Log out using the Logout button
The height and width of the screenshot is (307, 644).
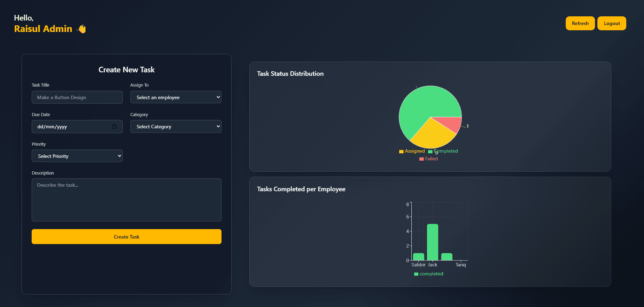pos(611,23)
